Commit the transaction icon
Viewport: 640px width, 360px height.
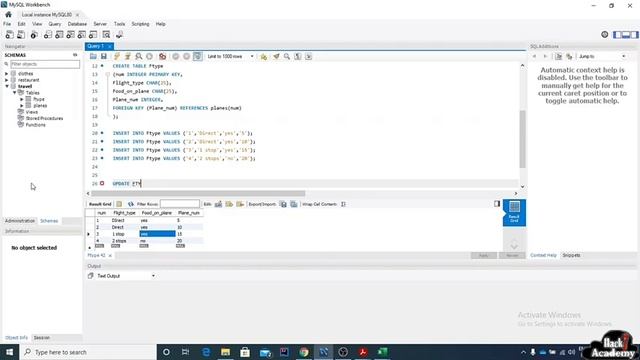point(176,56)
